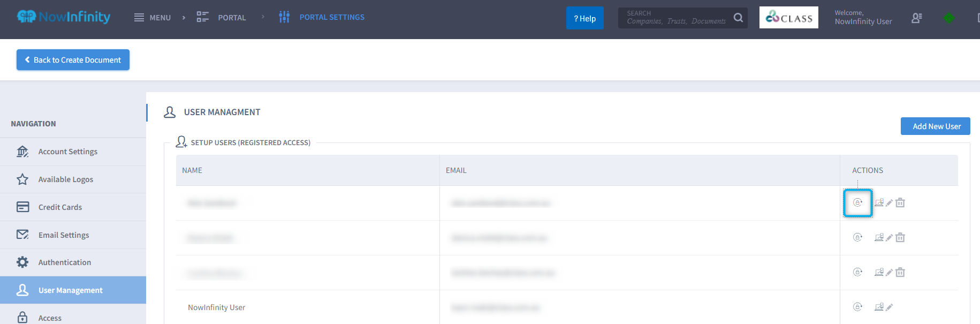Image resolution: width=980 pixels, height=324 pixels.
Task: Go to PORTAL in breadcrumb
Action: pyautogui.click(x=222, y=18)
